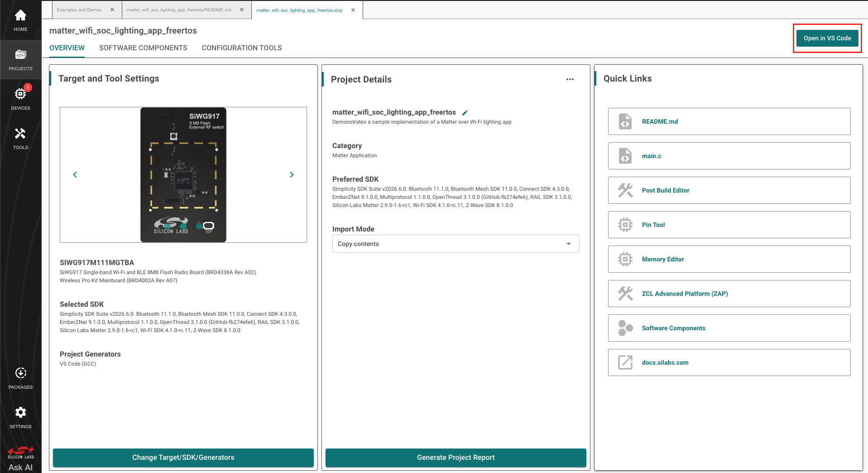The image size is (868, 473).
Task: Open Project Details more options menu
Action: click(570, 79)
